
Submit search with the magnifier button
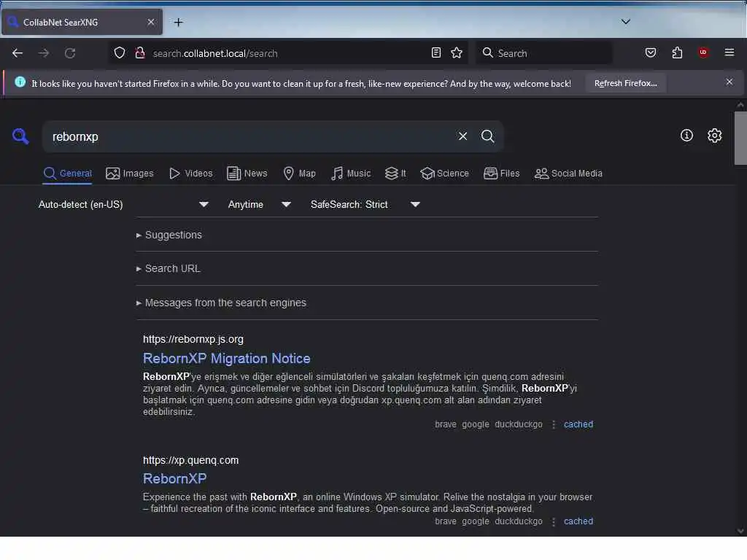pos(487,136)
